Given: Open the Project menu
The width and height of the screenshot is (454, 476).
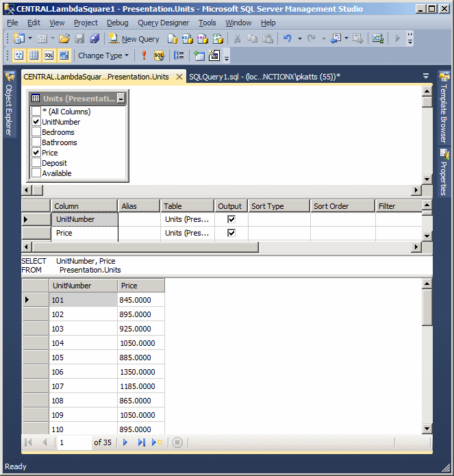Looking at the screenshot, I should click(x=86, y=23).
